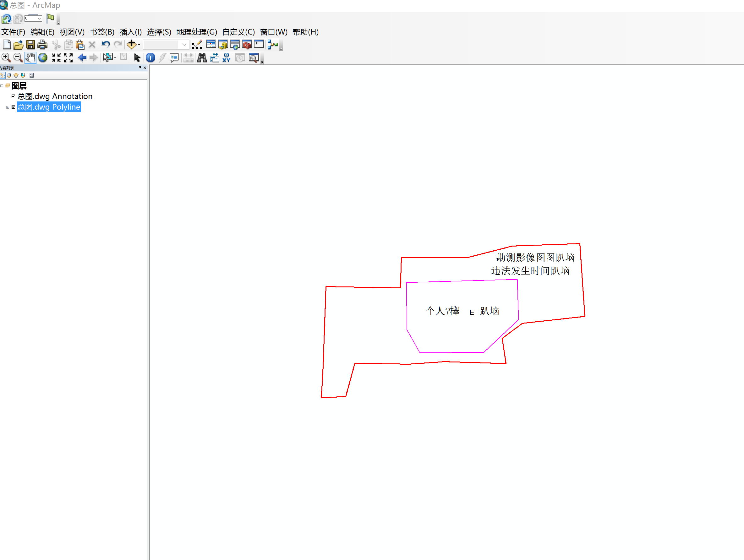The width and height of the screenshot is (744, 560).
Task: Print the map using printer icon
Action: [42, 44]
